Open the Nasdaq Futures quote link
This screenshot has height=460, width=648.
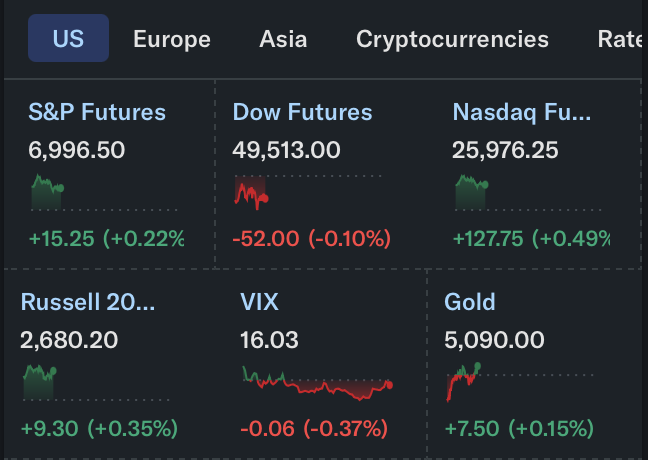521,112
